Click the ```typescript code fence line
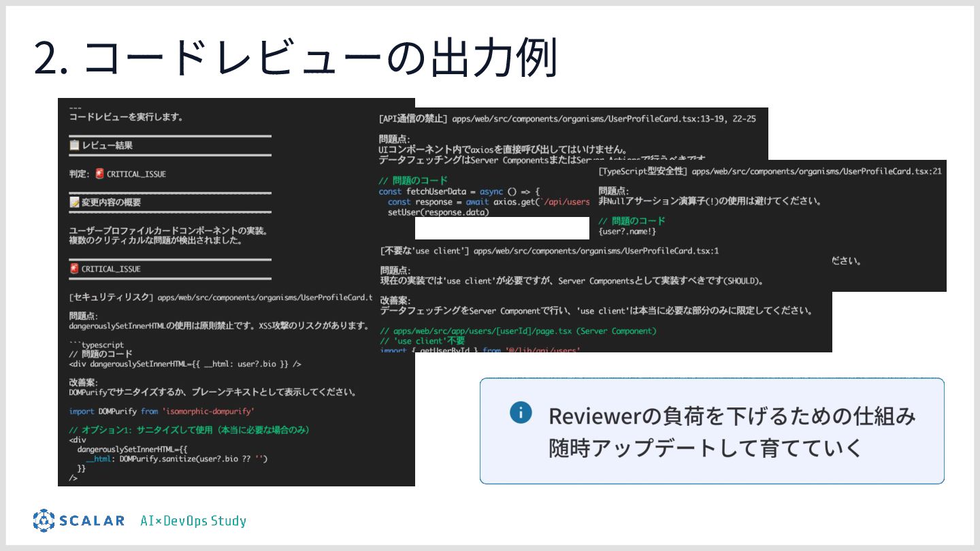Screen dimensions: 980x551 point(96,345)
